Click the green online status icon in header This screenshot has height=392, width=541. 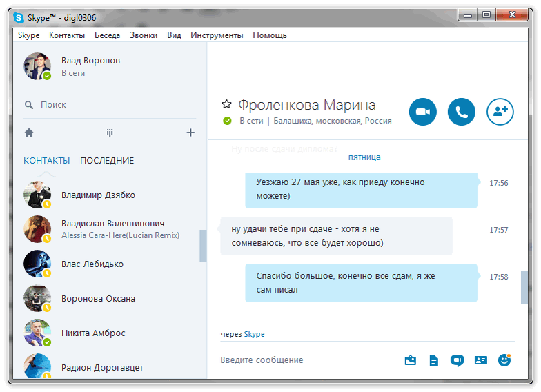[227, 121]
